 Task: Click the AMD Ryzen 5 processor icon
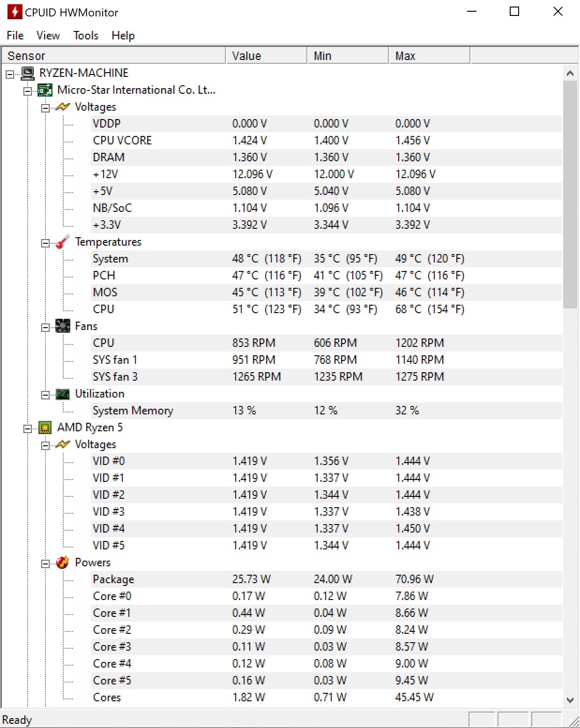point(45,428)
